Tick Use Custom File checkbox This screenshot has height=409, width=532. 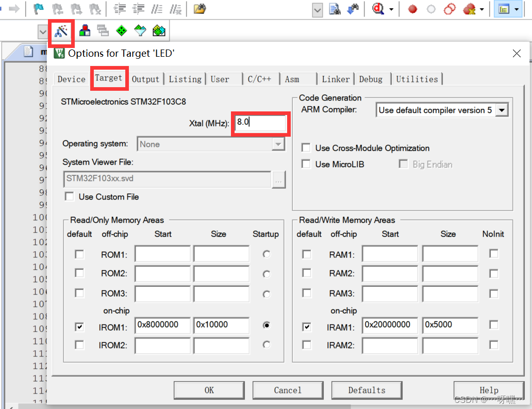click(x=70, y=197)
